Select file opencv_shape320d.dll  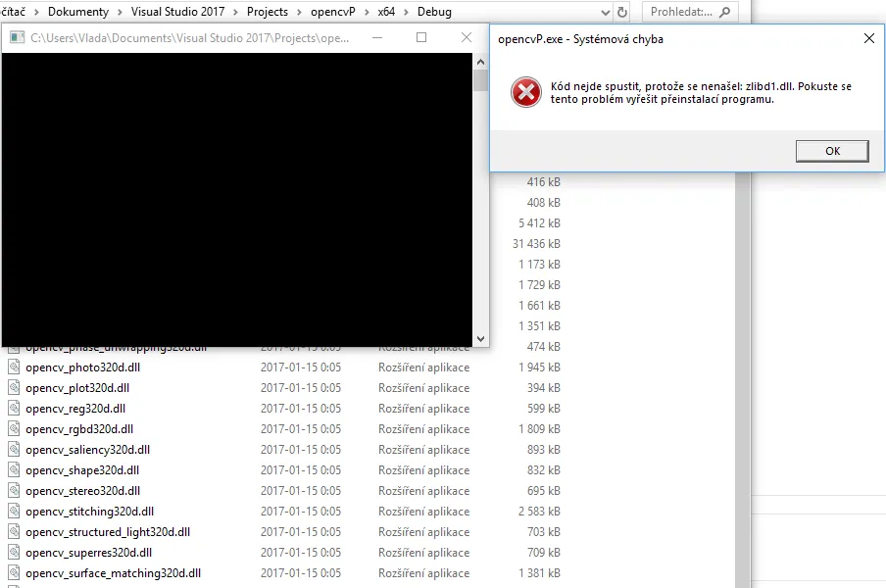coord(82,470)
